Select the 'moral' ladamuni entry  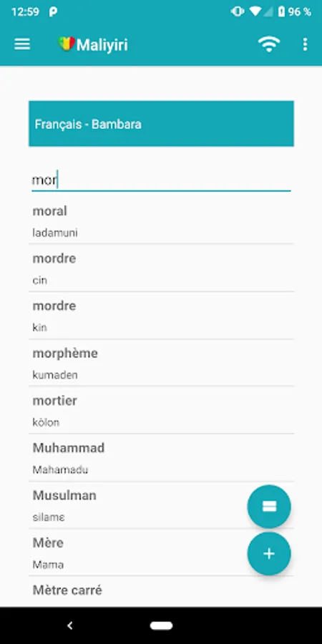(x=161, y=220)
